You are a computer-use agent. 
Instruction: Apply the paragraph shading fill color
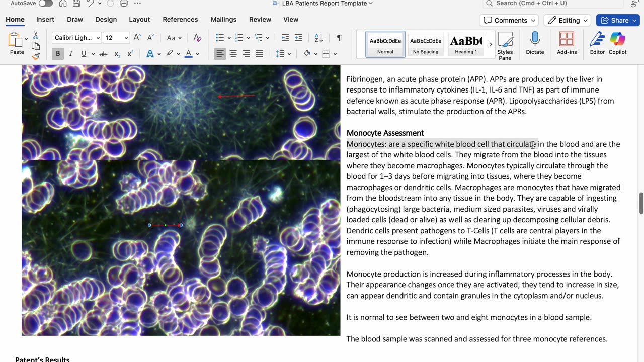[x=307, y=54]
